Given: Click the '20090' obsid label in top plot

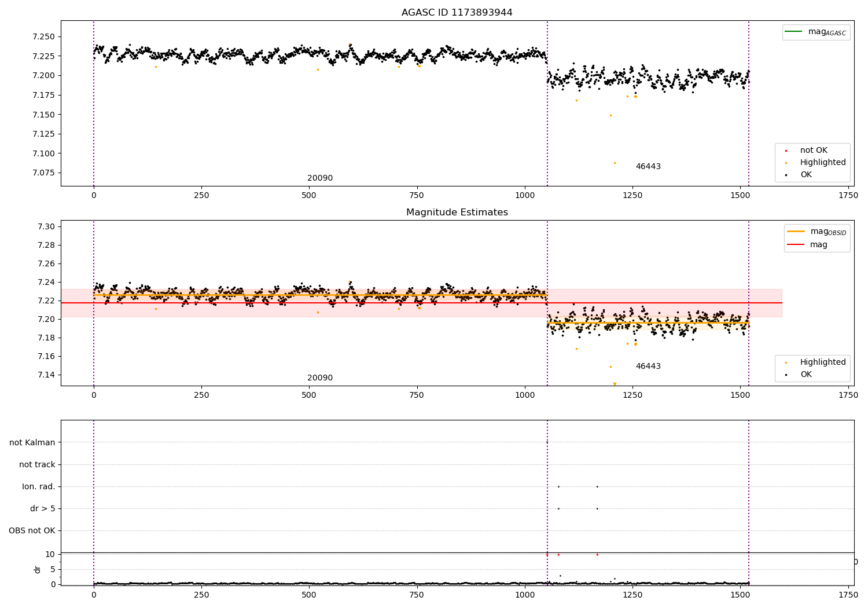Looking at the screenshot, I should pos(320,178).
